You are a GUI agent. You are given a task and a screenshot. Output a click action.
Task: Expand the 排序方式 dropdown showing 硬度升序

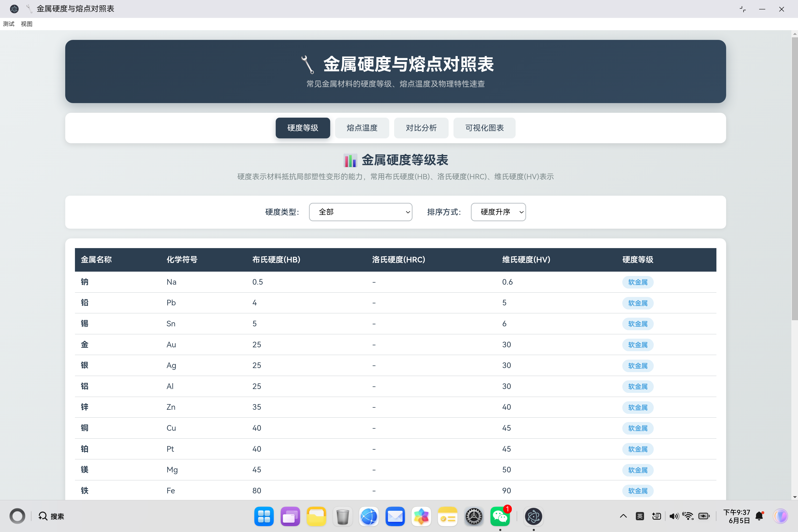tap(498, 212)
